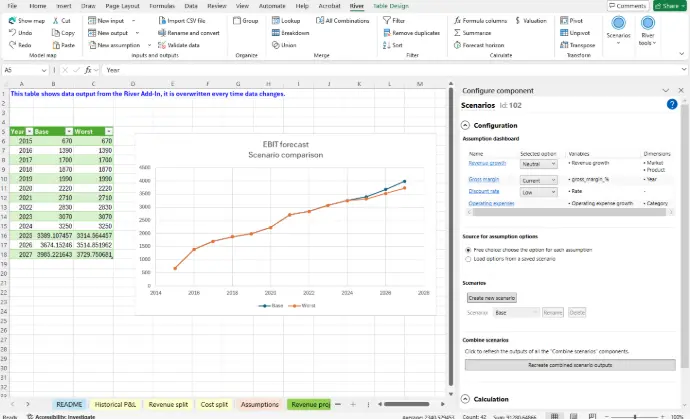Collapse the Configuration section

(465, 125)
